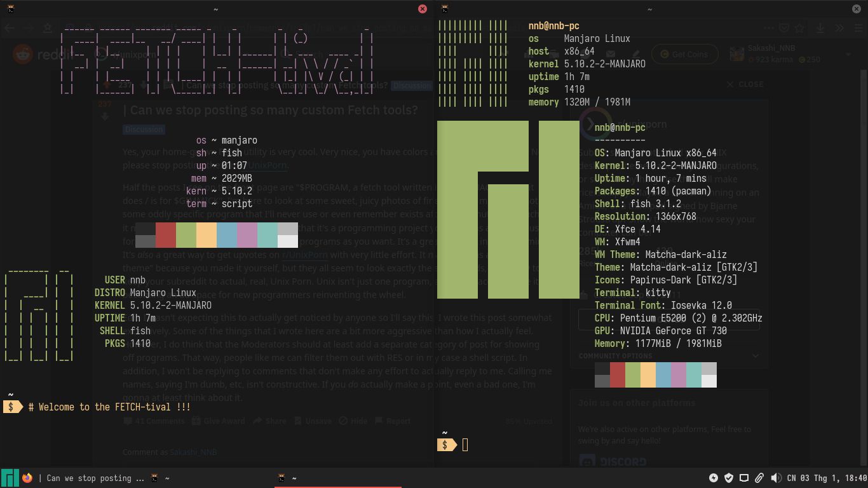Viewport: 868px width, 488px height.
Task: Downvote the Fetch tools post
Action: pos(105,115)
